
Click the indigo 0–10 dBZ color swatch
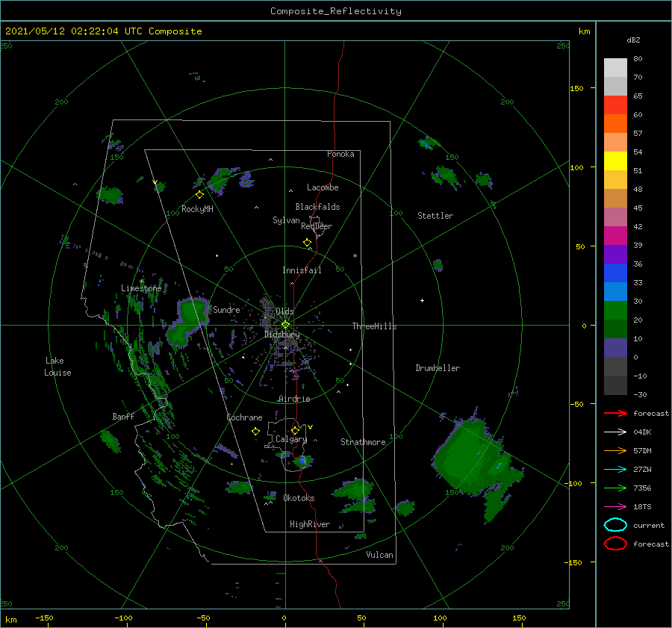point(615,348)
